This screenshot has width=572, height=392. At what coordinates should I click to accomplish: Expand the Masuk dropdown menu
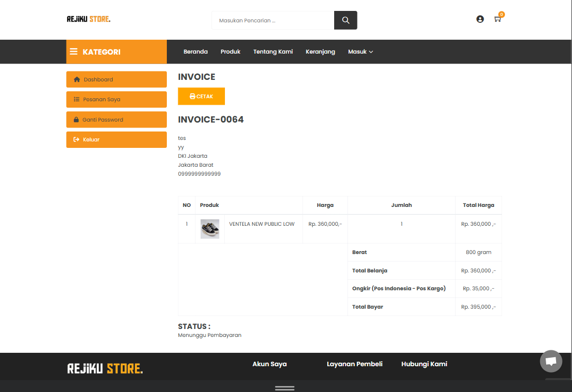click(360, 52)
